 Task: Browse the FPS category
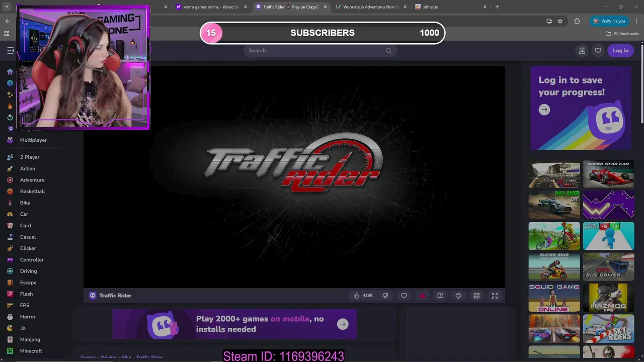click(x=25, y=305)
